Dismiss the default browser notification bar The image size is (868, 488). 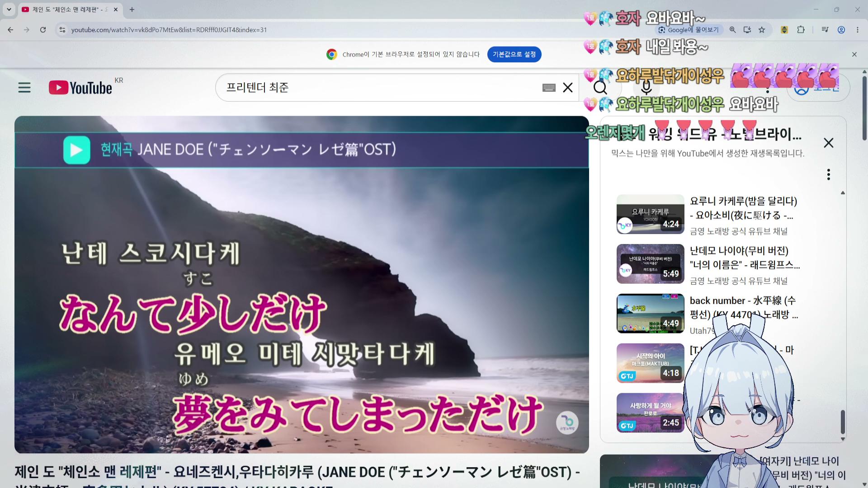coord(854,54)
